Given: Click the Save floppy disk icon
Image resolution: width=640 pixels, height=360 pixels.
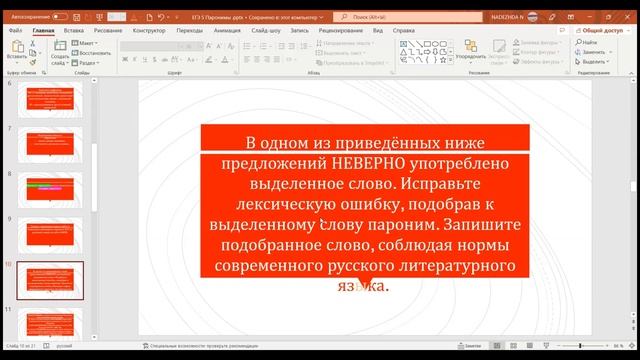Looking at the screenshot, I should point(76,17).
